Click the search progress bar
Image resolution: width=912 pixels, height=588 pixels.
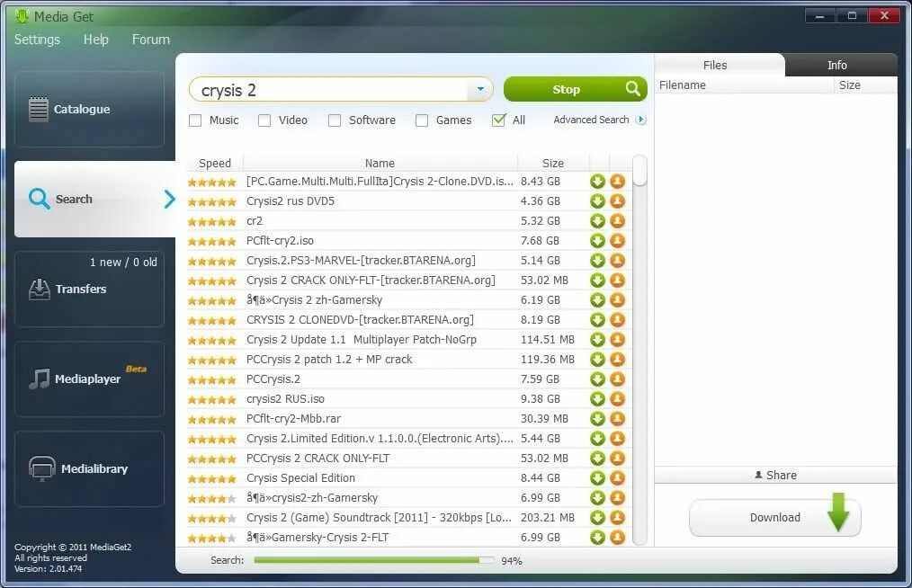pyautogui.click(x=374, y=560)
